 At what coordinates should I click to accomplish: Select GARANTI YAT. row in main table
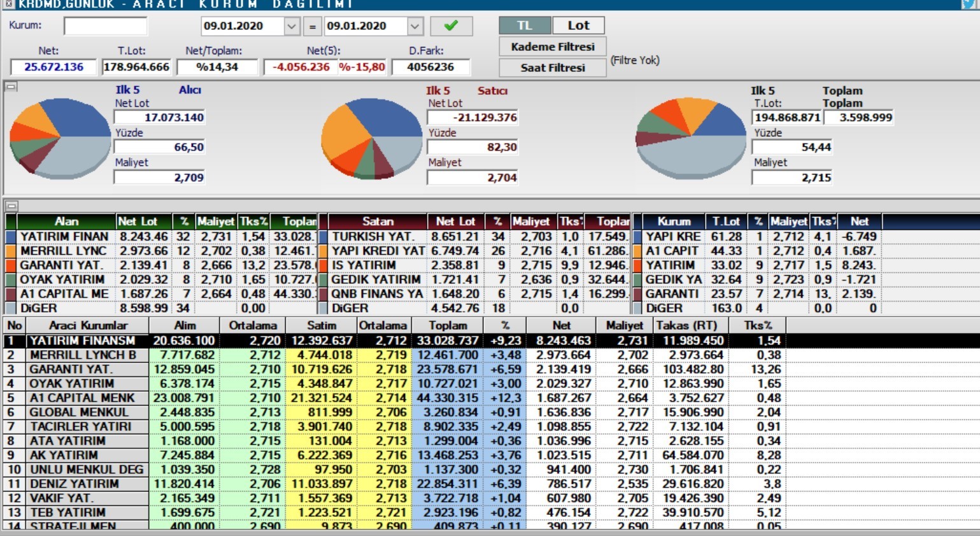coord(395,369)
